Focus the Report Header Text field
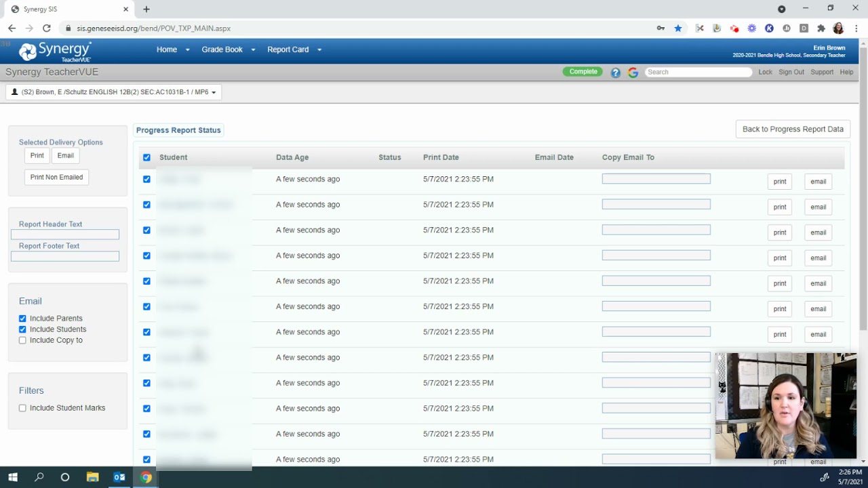 65,235
